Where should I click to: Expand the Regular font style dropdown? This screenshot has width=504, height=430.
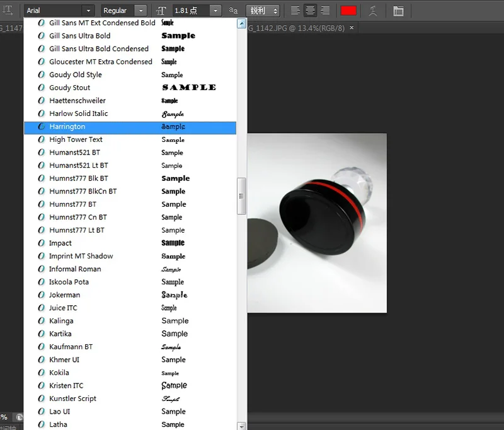coord(123,11)
